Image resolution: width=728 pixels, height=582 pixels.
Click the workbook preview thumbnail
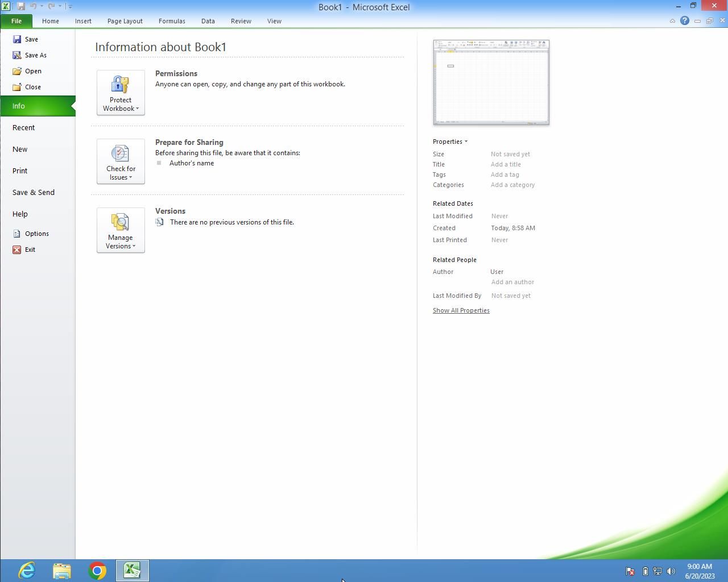pyautogui.click(x=491, y=82)
